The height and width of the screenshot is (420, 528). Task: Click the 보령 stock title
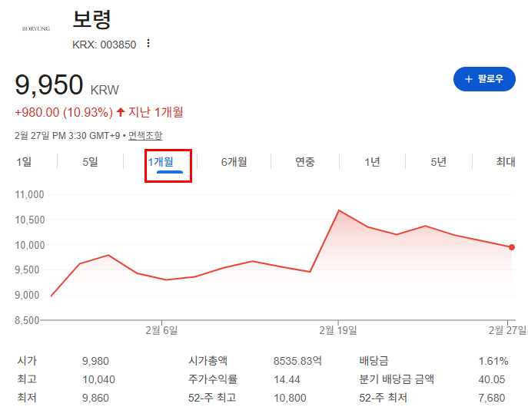pos(91,19)
